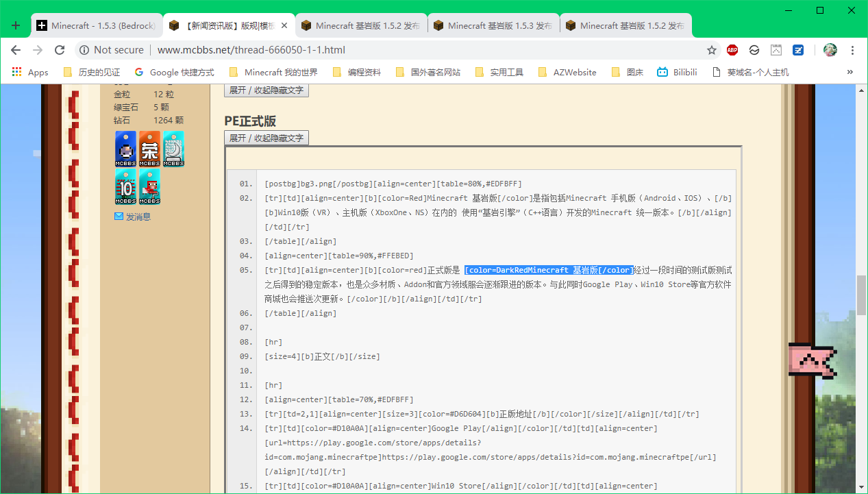The height and width of the screenshot is (494, 868).
Task: Click the highlighted color=DarkRed code text
Action: click(x=549, y=270)
